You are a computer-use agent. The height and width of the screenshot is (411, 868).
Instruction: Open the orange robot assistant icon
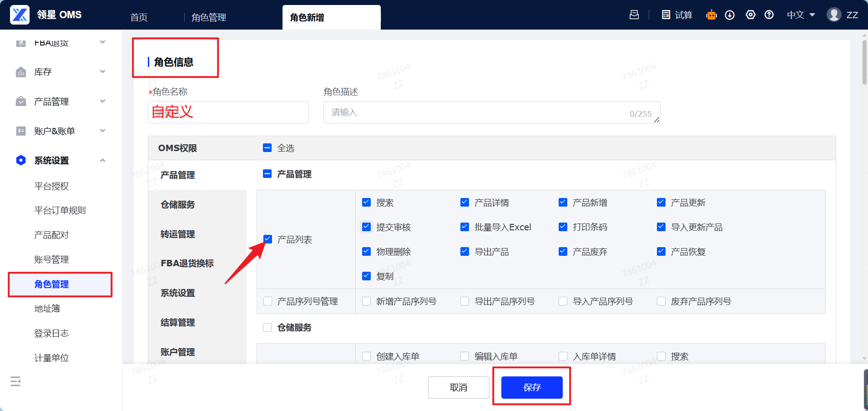(x=712, y=15)
